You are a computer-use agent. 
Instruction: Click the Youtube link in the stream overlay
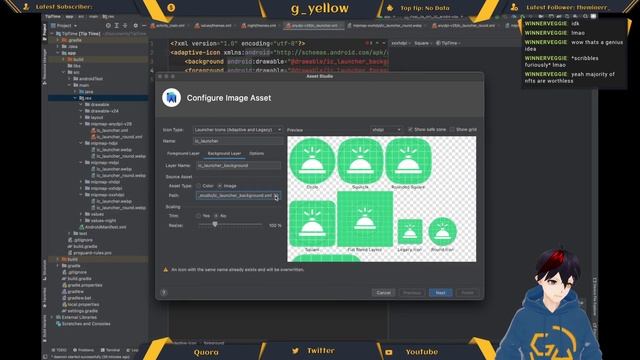tap(412, 351)
